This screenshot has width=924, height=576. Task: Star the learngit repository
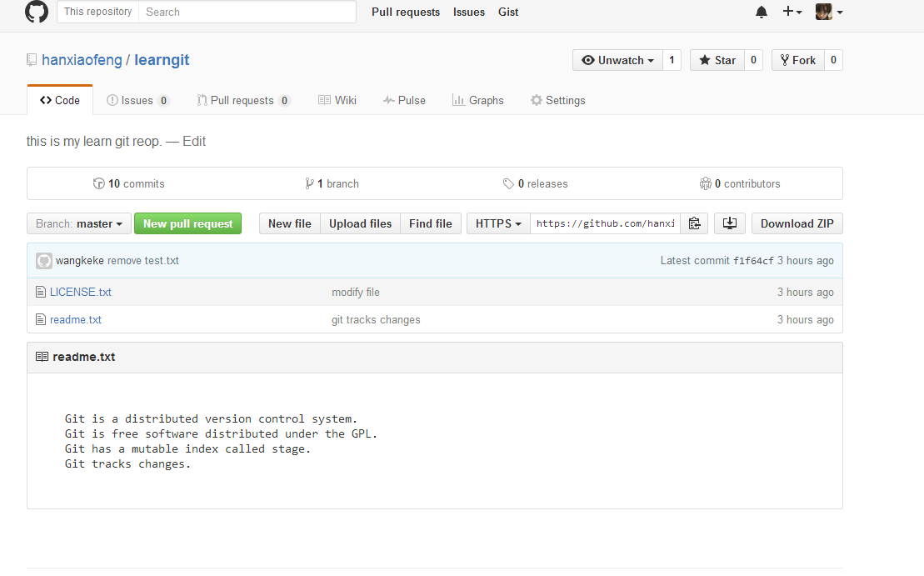coord(717,60)
